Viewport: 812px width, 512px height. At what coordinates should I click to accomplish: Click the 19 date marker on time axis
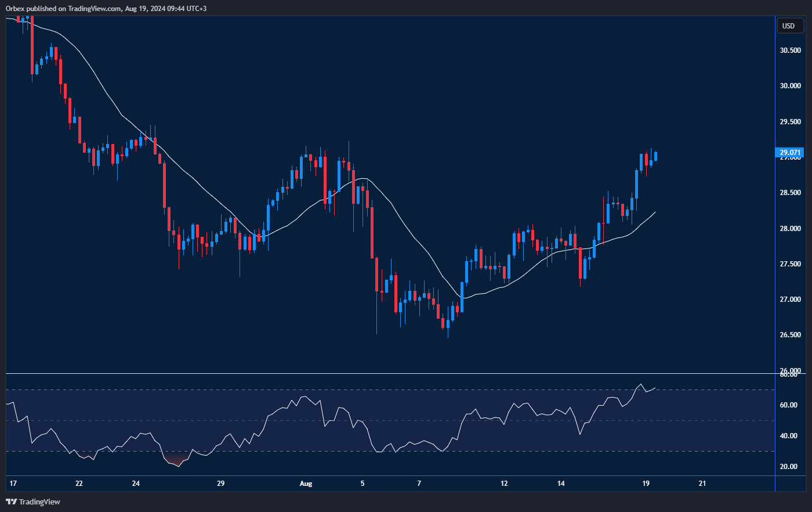pos(646,484)
